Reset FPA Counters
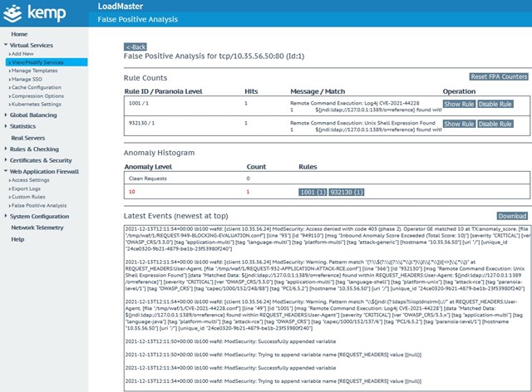 pos(499,76)
